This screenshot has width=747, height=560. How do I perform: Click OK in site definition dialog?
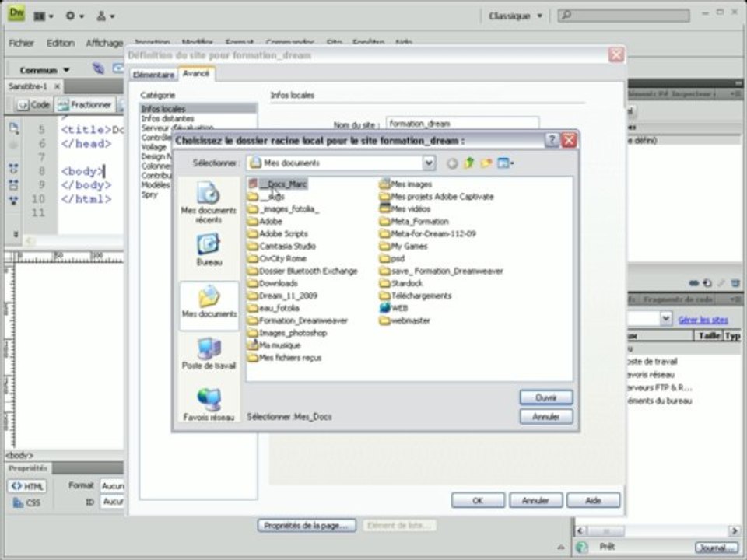[478, 500]
